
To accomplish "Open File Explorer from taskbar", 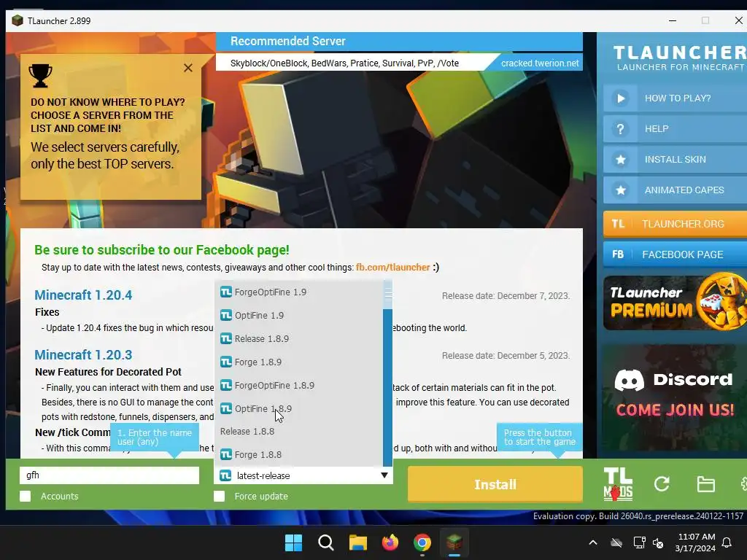I will point(357,542).
